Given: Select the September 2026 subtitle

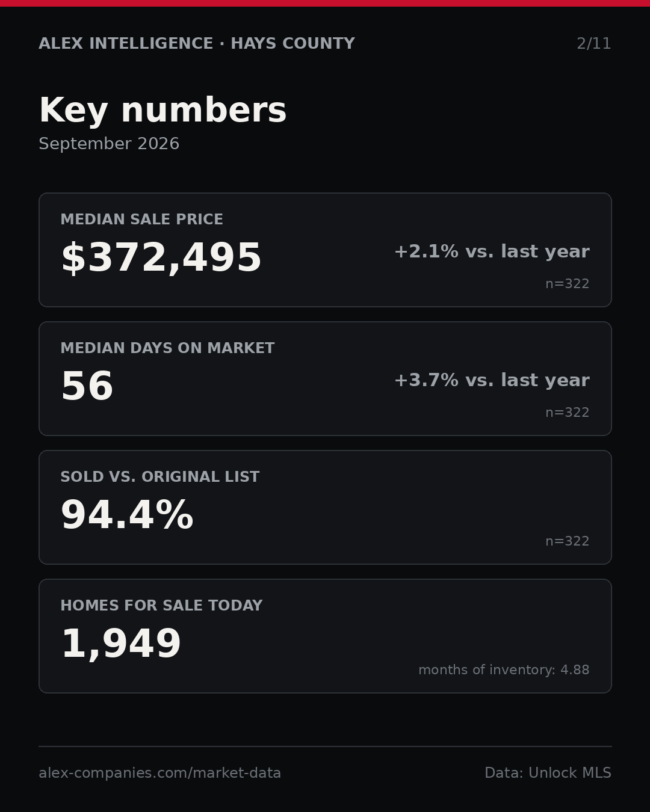Looking at the screenshot, I should (109, 144).
